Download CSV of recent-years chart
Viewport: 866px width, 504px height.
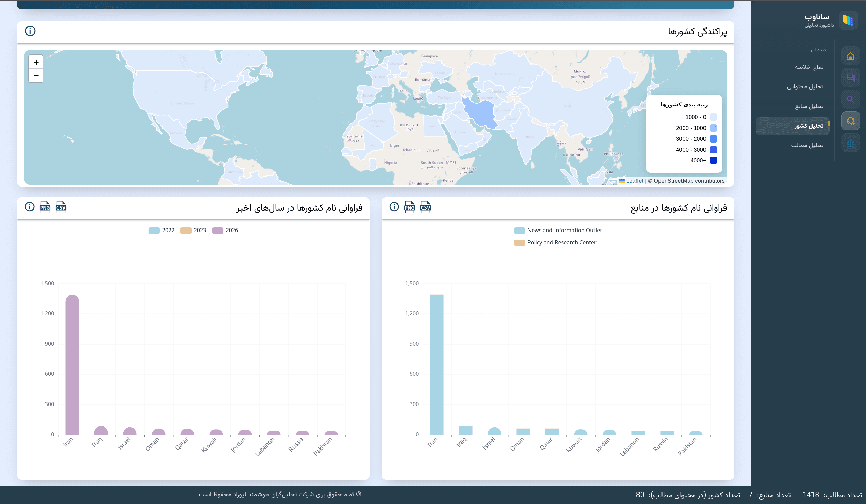61,207
